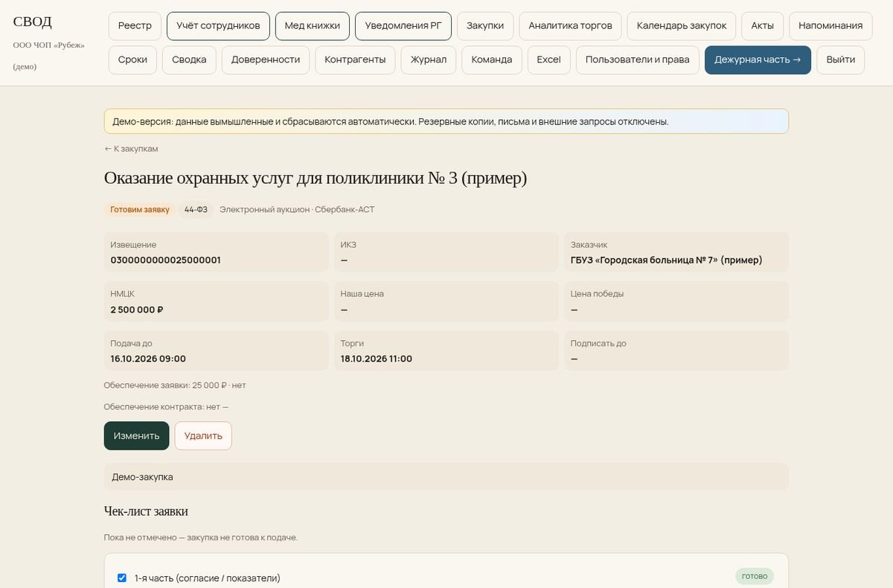Click the procurement title heading
This screenshot has width=893, height=588.
[x=316, y=178]
